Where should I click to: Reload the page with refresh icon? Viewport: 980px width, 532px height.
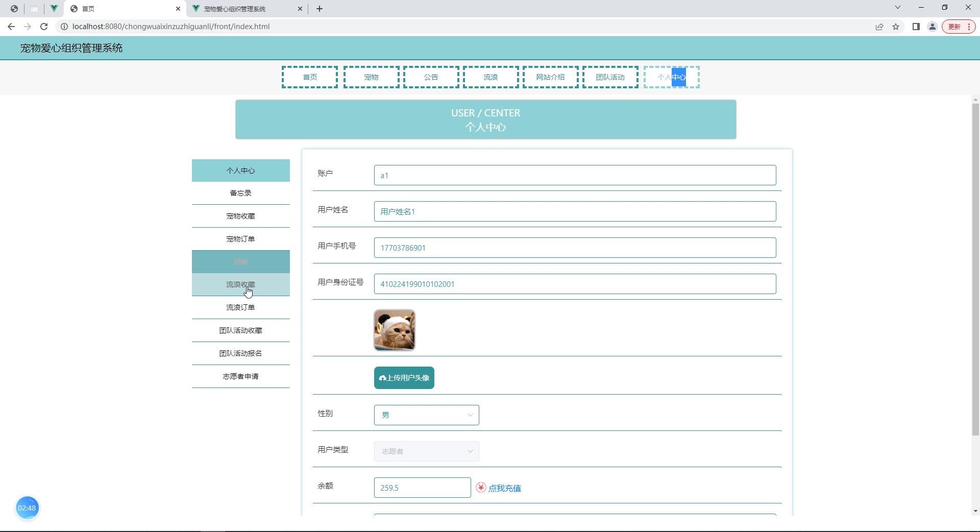(44, 27)
